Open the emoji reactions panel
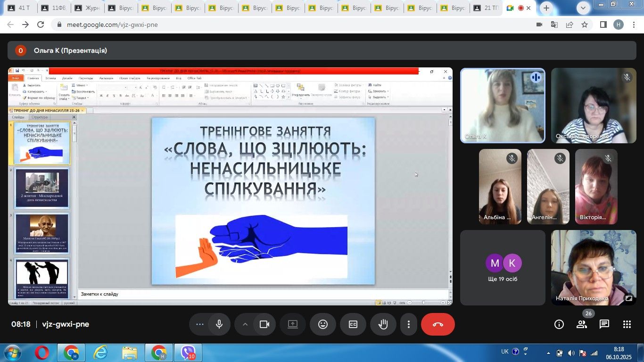 coord(323,324)
